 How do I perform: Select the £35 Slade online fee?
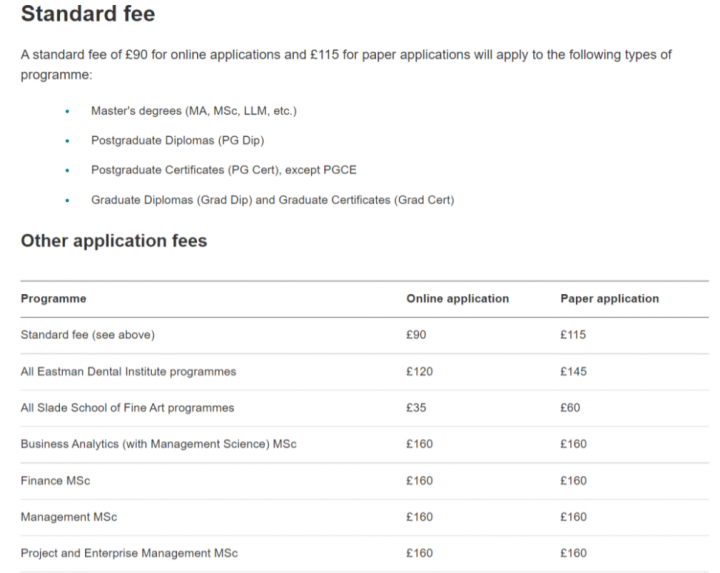pos(416,408)
